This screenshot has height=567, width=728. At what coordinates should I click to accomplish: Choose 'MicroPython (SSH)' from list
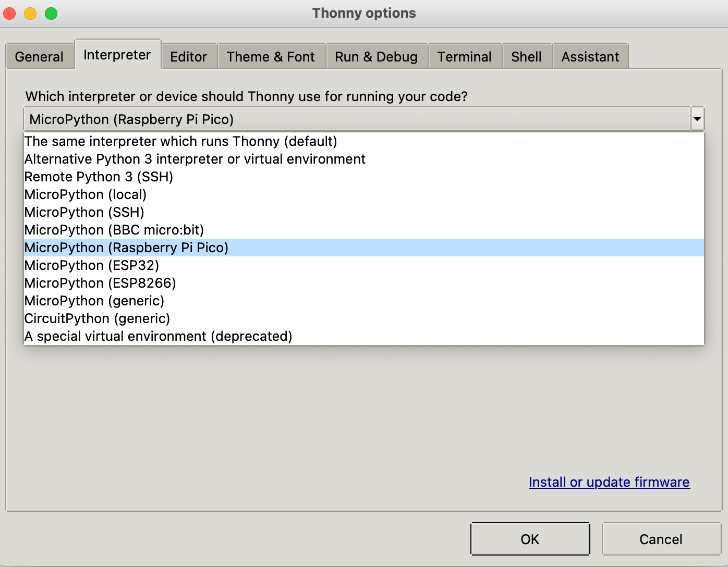pos(364,212)
